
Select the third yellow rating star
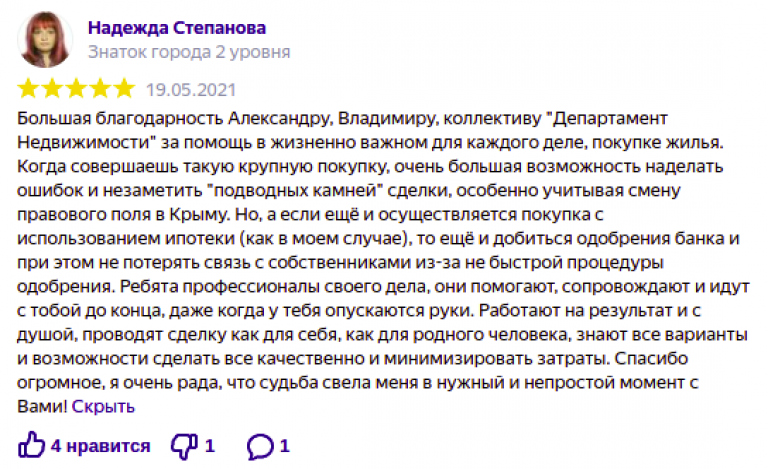(x=76, y=89)
